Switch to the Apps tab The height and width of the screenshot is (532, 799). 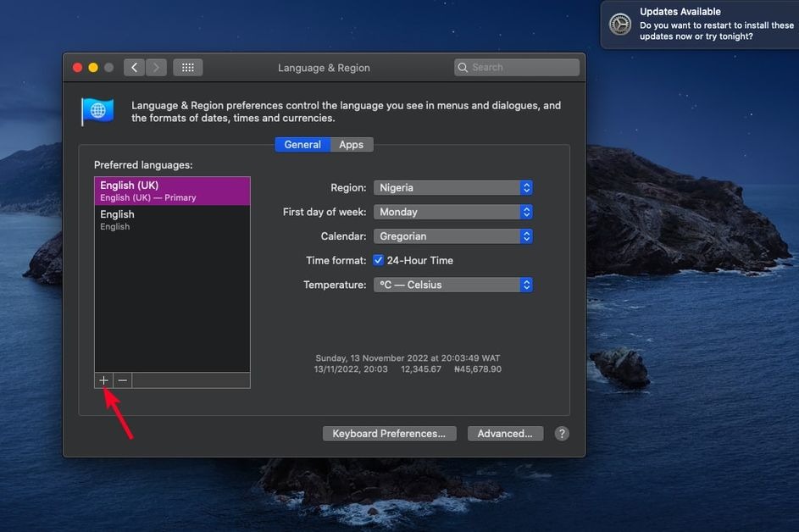coord(351,145)
